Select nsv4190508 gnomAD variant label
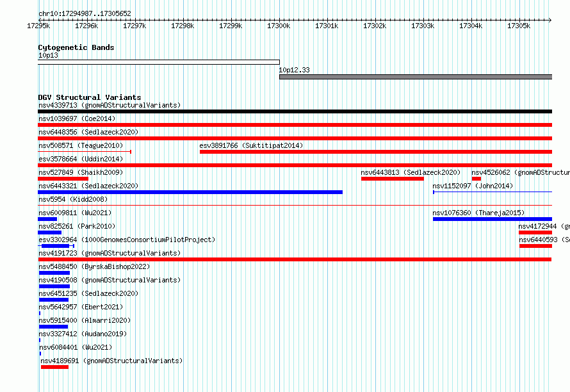570x392 pixels. click(110, 280)
